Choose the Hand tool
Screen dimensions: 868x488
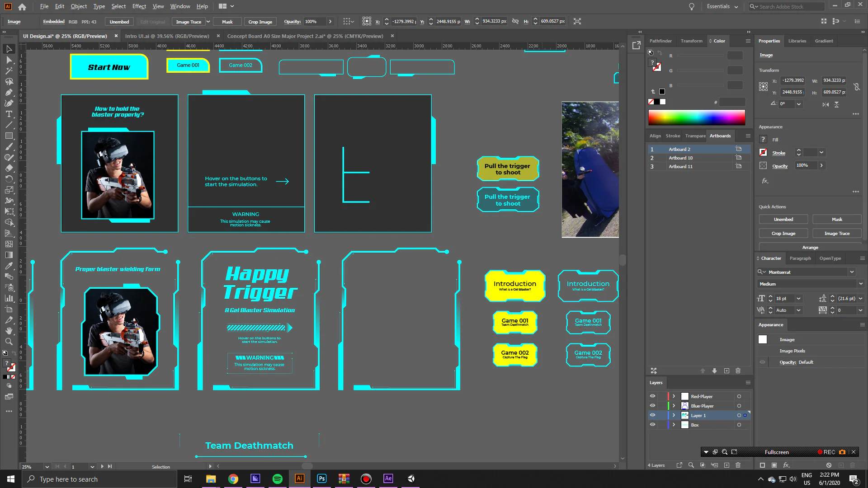coord(9,331)
